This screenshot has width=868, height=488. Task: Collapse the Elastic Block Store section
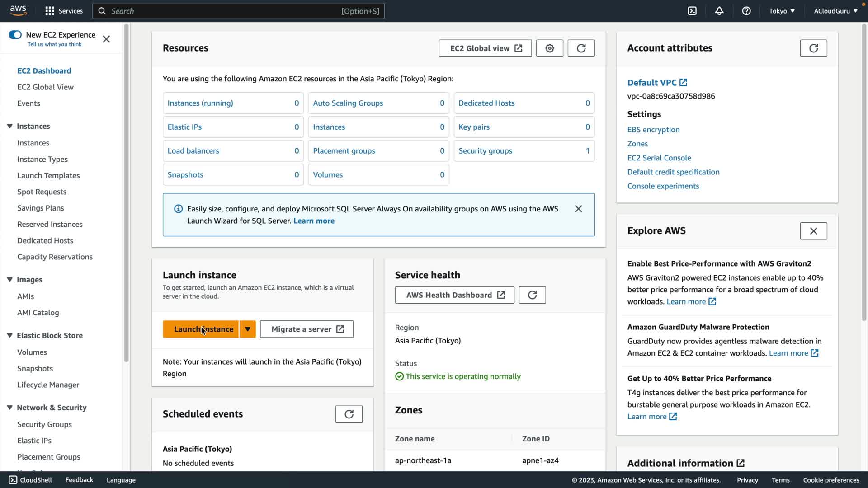[9, 335]
